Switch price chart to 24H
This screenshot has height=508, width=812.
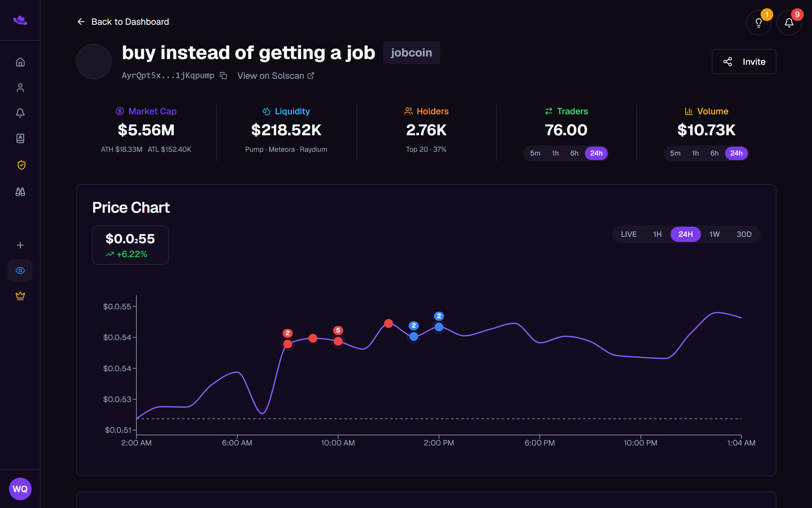click(x=685, y=234)
